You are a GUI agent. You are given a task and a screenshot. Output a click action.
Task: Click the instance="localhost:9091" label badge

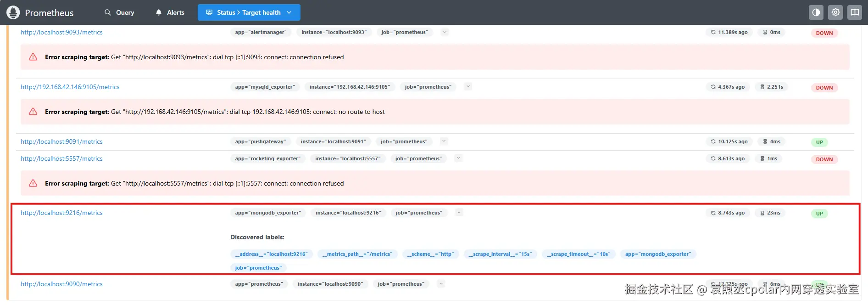334,141
